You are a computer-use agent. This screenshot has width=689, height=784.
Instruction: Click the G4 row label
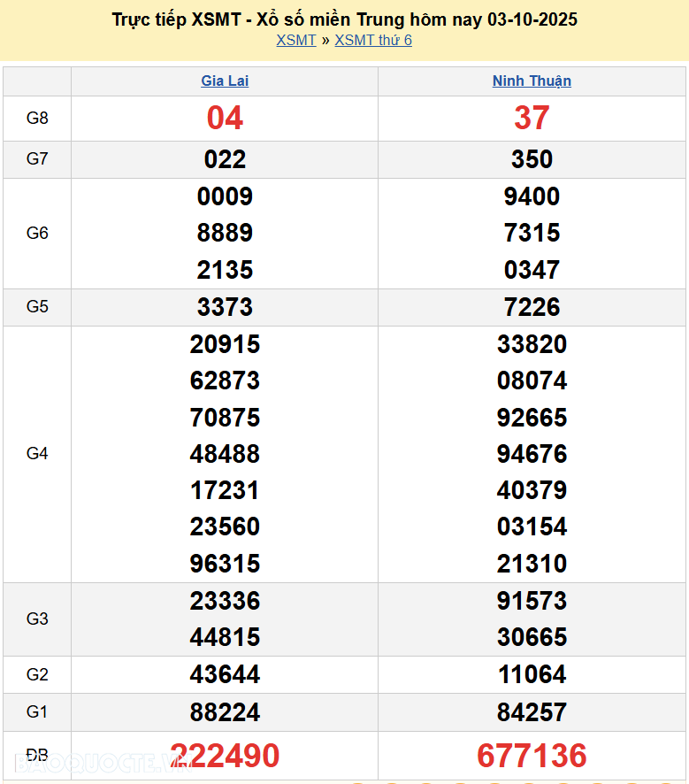pyautogui.click(x=37, y=454)
